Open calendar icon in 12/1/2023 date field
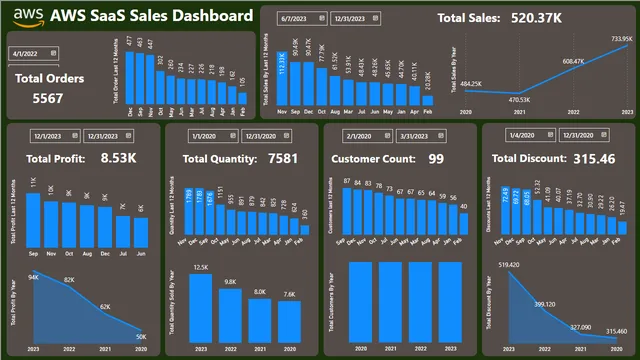 [x=75, y=136]
